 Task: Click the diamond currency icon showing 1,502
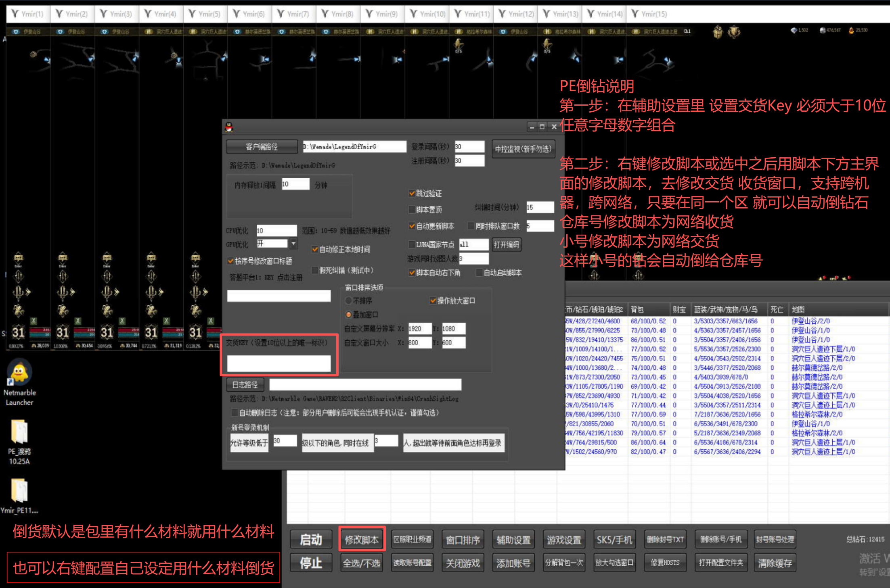pyautogui.click(x=793, y=30)
